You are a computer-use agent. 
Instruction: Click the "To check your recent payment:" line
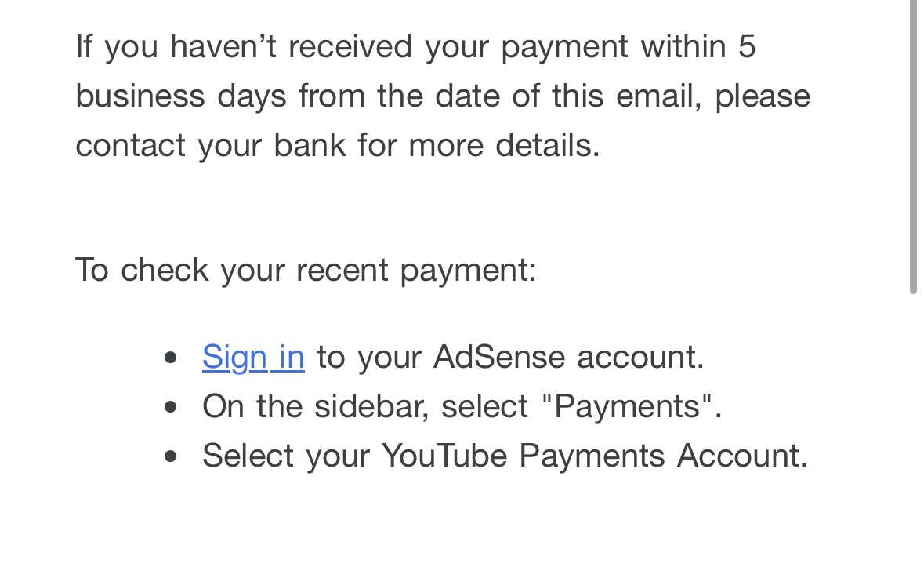click(306, 271)
